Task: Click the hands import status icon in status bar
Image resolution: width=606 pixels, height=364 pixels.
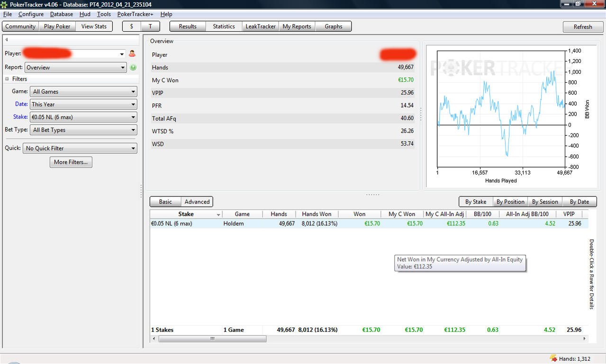Action: [x=553, y=358]
